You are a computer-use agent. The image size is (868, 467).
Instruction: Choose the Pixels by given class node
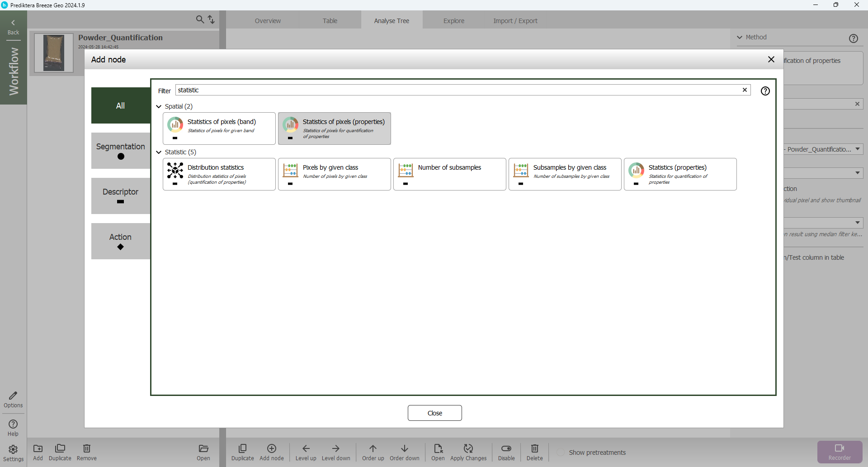[x=334, y=174]
